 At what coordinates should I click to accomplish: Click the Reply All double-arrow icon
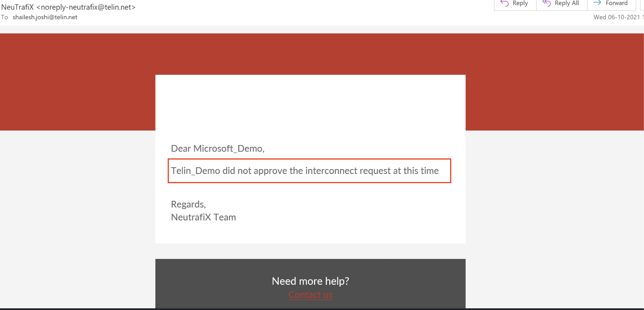click(x=546, y=3)
